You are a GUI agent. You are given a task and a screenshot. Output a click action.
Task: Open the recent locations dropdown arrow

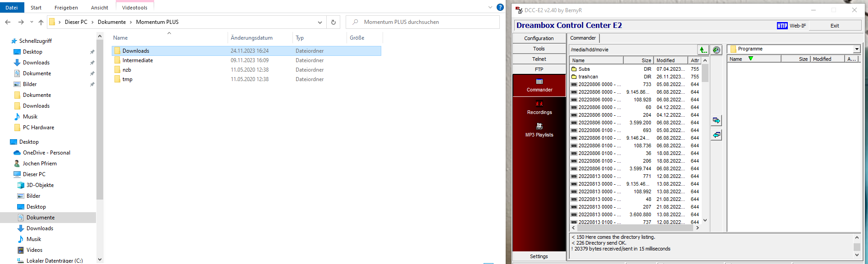point(32,22)
